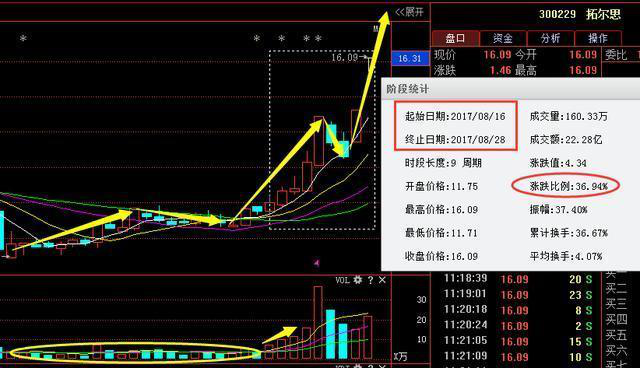This screenshot has width=640, height=368.
Task: Click the 16.09 high-price arrow label
Action: tap(348, 58)
